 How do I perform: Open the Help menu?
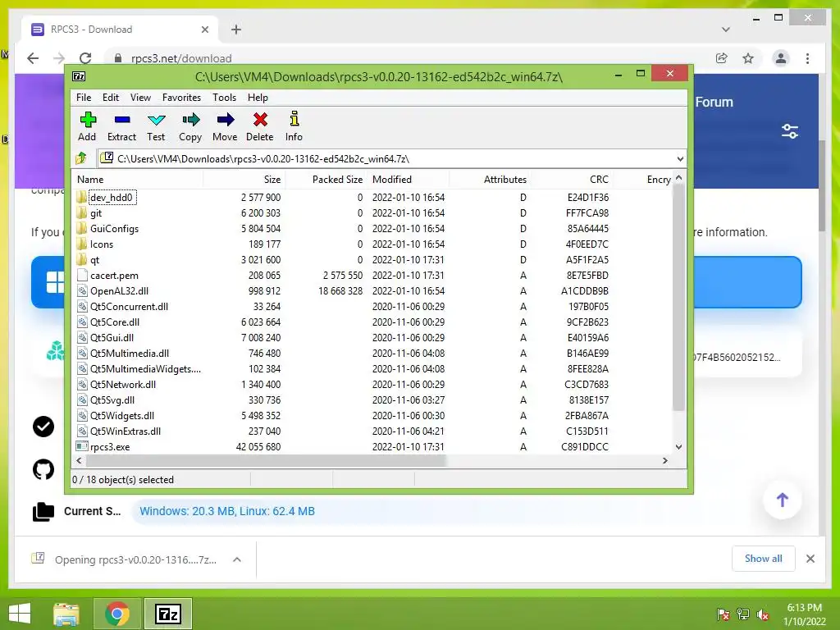click(258, 98)
